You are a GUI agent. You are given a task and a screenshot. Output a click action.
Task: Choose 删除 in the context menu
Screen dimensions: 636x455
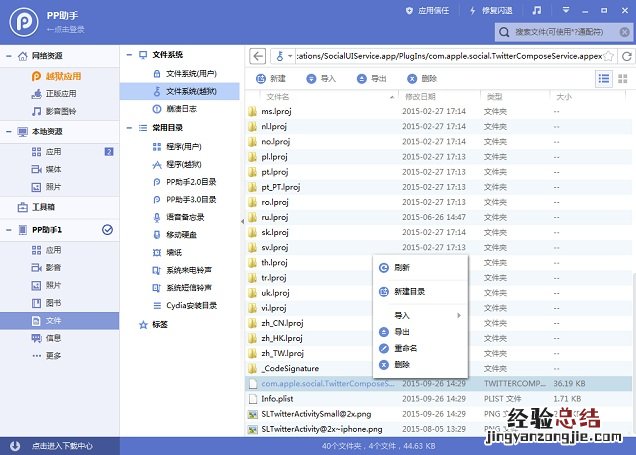coord(420,365)
